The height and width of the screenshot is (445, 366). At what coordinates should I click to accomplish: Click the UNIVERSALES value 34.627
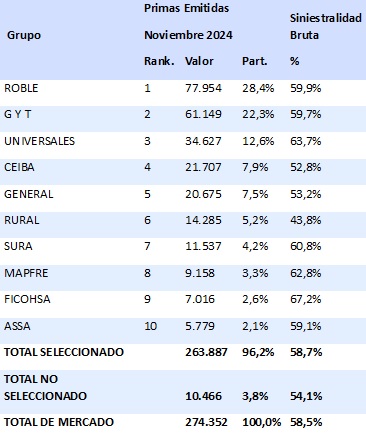coord(203,141)
